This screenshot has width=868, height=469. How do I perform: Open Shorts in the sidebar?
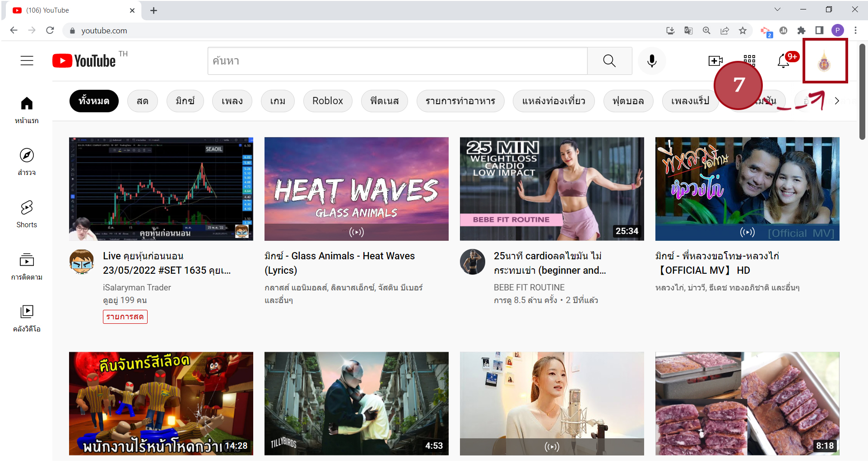point(27,214)
